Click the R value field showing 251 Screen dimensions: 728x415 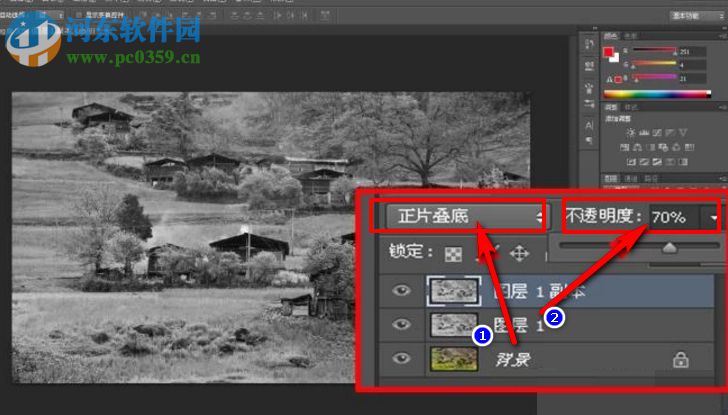[x=692, y=52]
